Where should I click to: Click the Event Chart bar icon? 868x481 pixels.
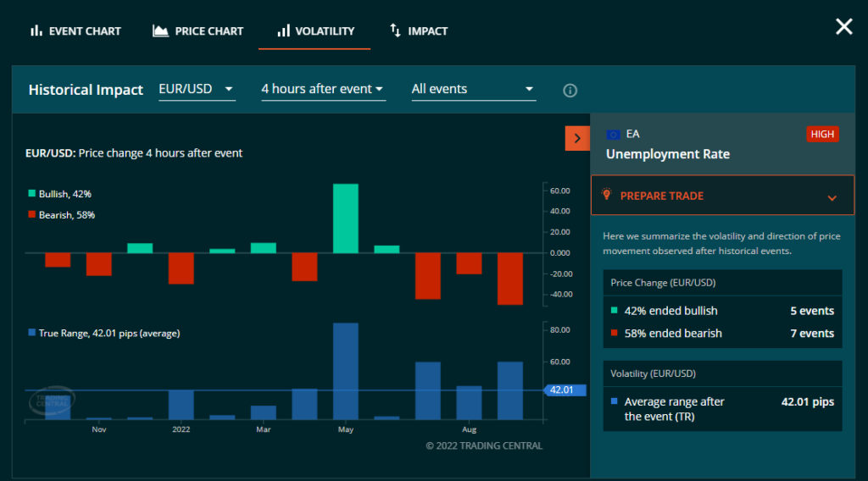click(36, 31)
